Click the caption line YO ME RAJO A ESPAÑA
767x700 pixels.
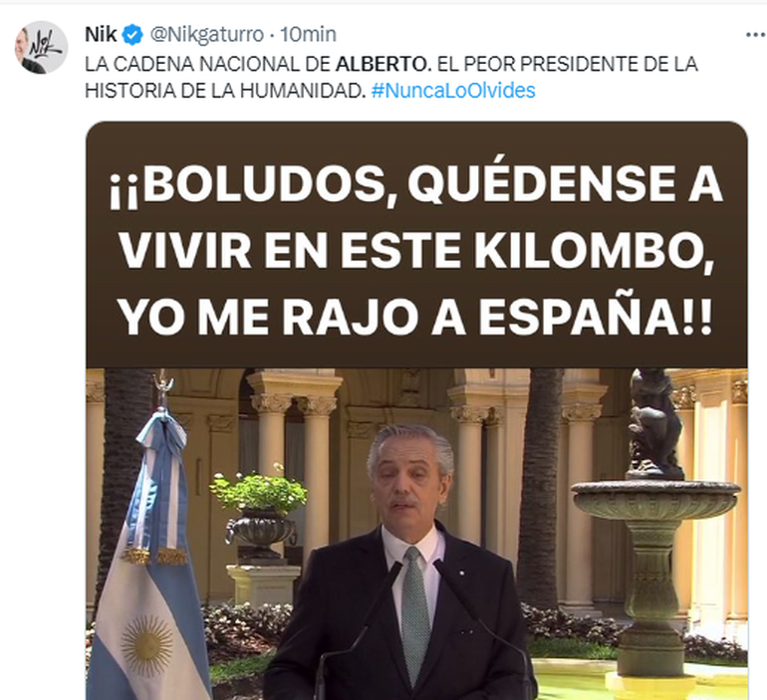(x=415, y=318)
